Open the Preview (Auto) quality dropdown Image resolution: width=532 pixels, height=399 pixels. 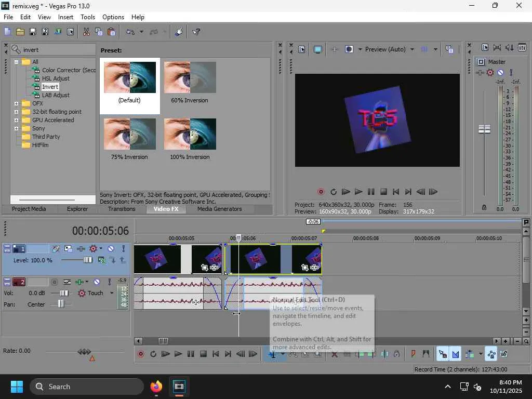pyautogui.click(x=390, y=49)
